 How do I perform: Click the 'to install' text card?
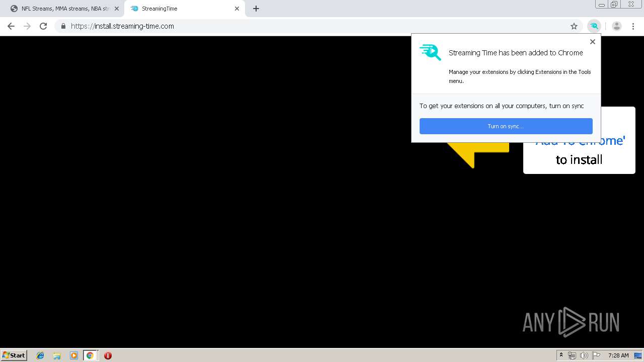[579, 160]
